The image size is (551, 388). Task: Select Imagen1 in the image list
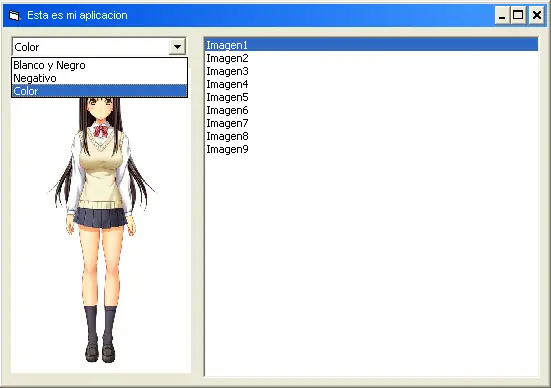tap(371, 45)
